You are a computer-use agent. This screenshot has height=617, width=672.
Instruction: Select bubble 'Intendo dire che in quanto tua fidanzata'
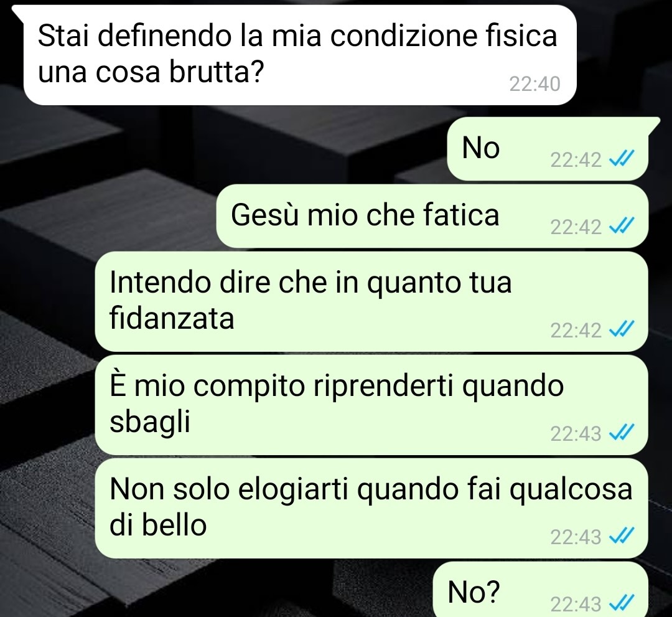click(x=371, y=302)
